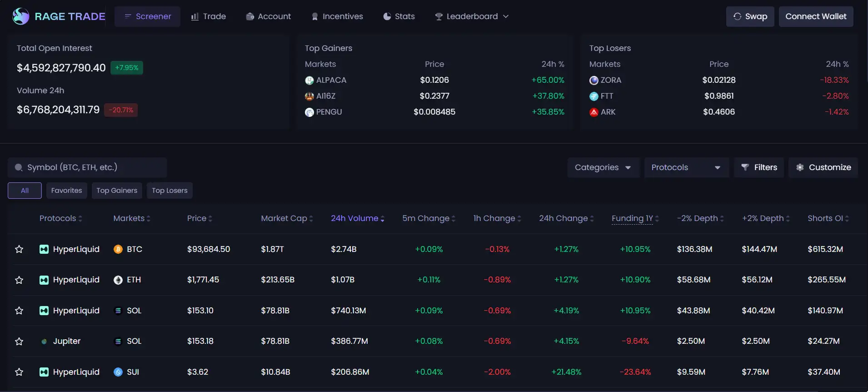Click the Symbol search input field

coord(91,167)
